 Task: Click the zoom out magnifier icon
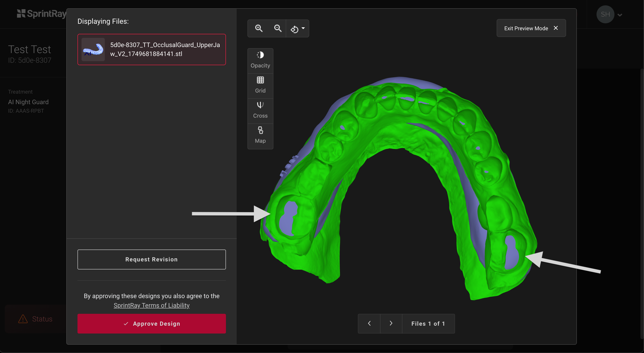[277, 28]
